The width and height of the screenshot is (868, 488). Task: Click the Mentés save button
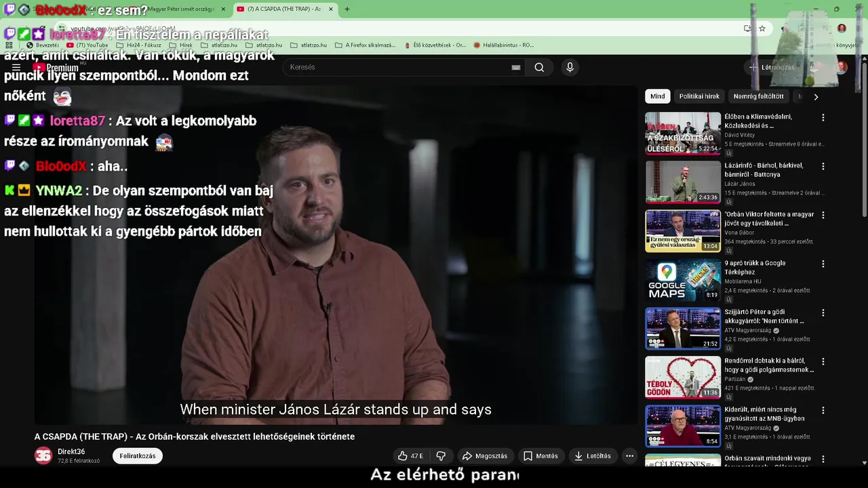click(540, 456)
